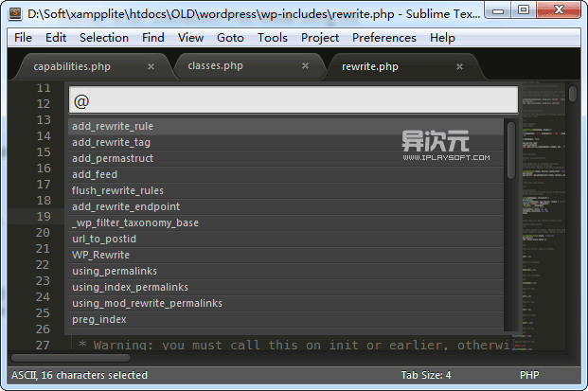Close the capabilities.php tab
588x391 pixels.
click(x=151, y=66)
